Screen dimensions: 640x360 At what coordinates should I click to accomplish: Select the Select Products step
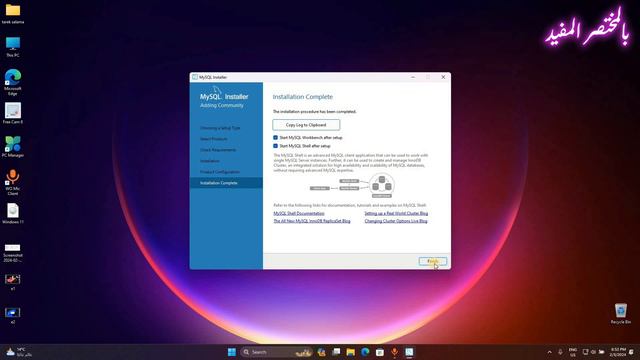214,139
